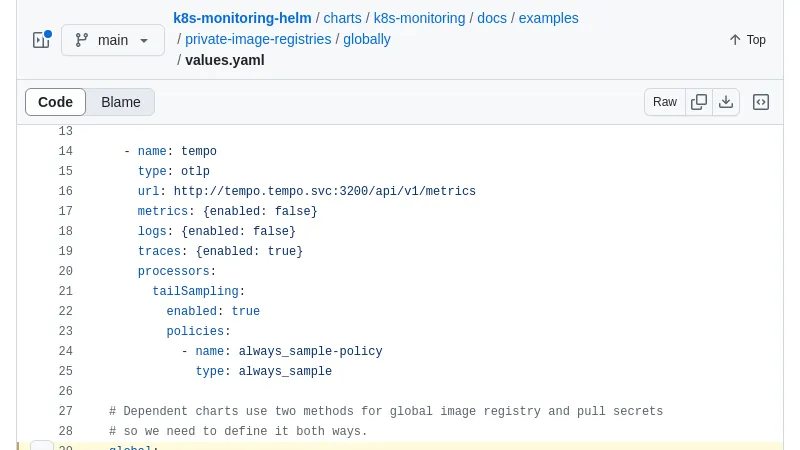Download the raw file

726,102
